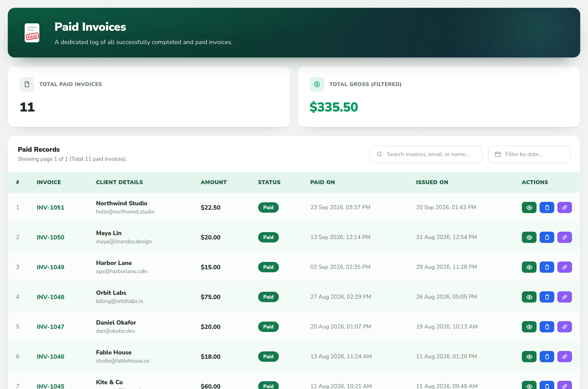588x389 pixels.
Task: Click the dollar icon beside Total Gross
Action: pos(317,84)
